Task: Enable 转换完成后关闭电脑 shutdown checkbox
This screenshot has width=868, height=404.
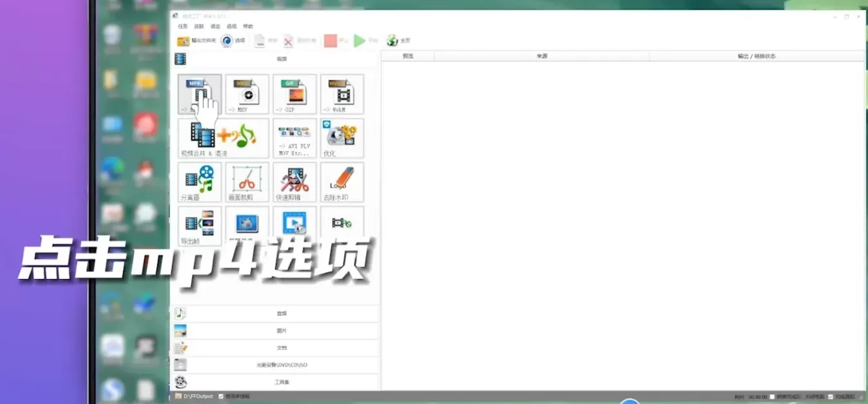Action: (x=773, y=396)
